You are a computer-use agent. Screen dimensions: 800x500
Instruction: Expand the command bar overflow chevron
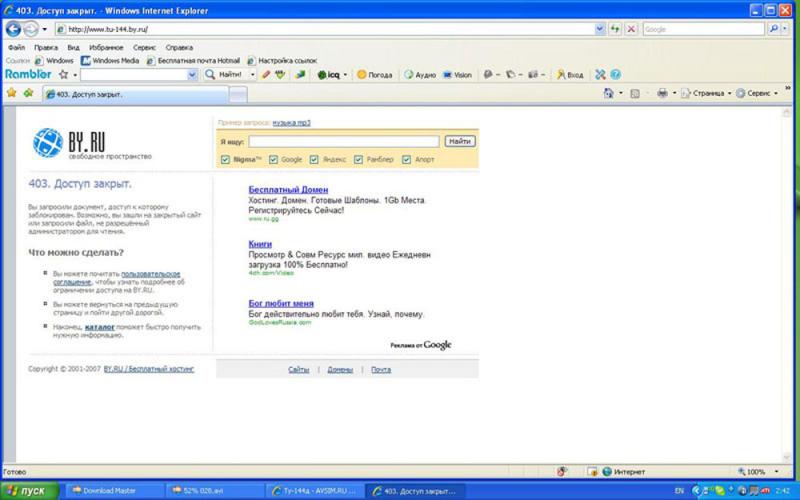788,88
